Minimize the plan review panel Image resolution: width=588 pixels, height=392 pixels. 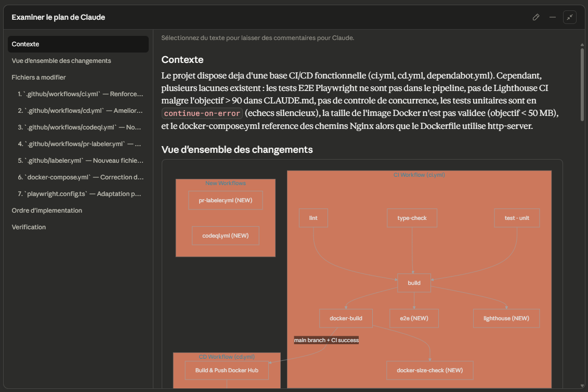553,17
